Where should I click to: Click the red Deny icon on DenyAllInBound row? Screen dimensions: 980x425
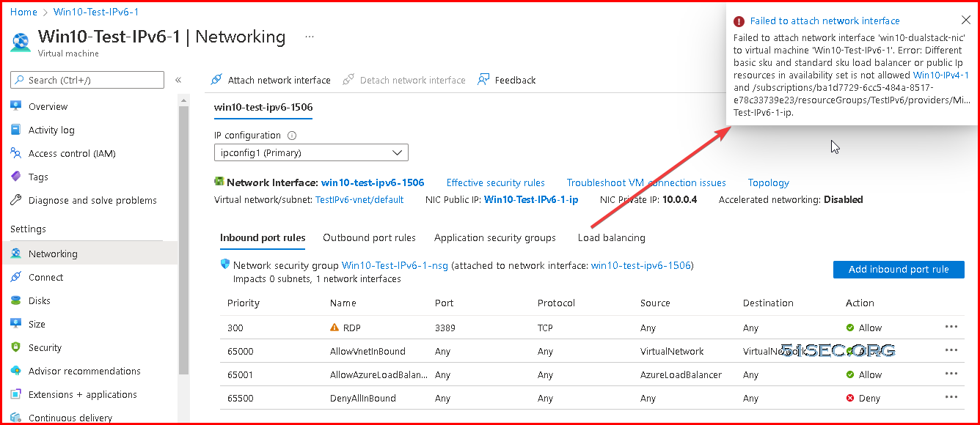(850, 399)
